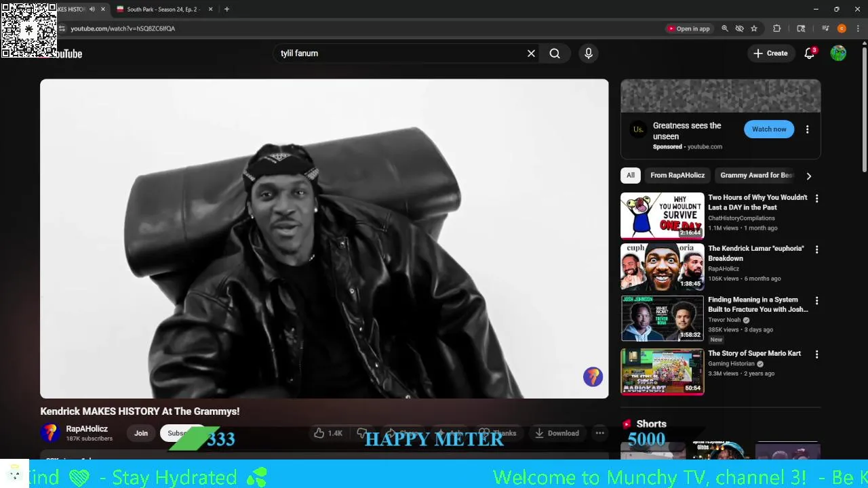Start voice search with microphone icon
Screen dimensions: 868x488
(x=589, y=54)
